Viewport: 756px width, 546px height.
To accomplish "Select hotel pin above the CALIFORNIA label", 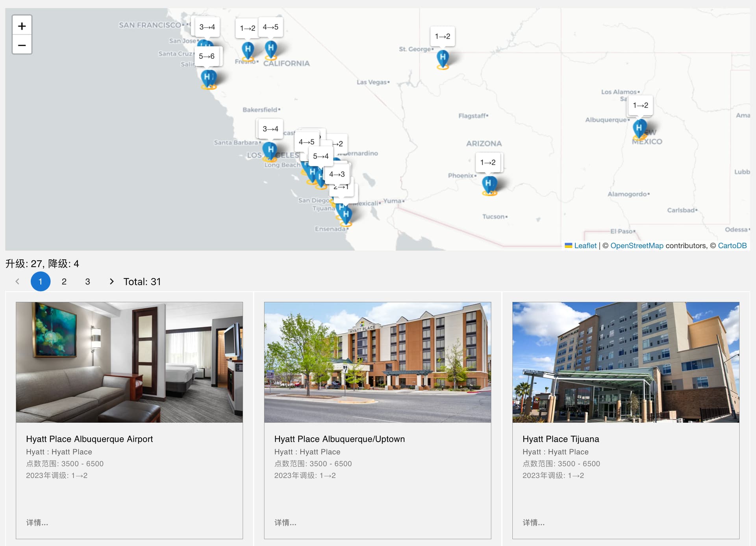I will pos(271,50).
